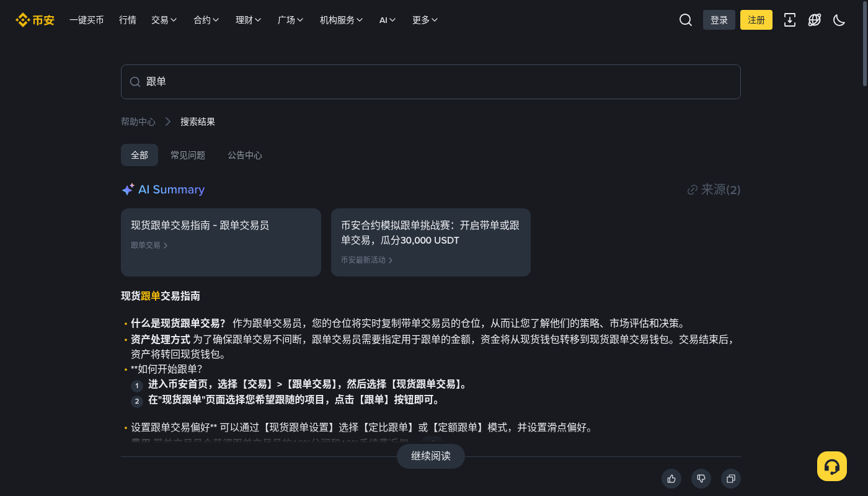Open the customer support headset chat
868x496 pixels.
[x=832, y=466]
